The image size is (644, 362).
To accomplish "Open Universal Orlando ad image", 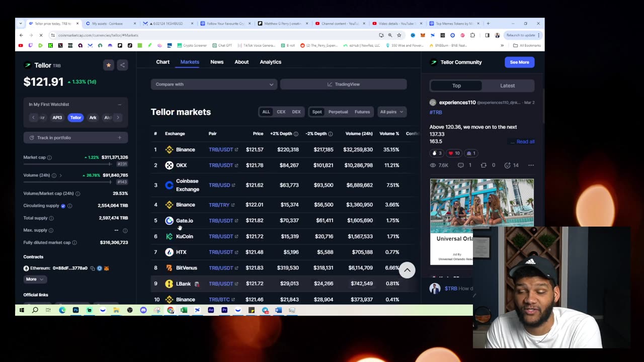I will 482,205.
